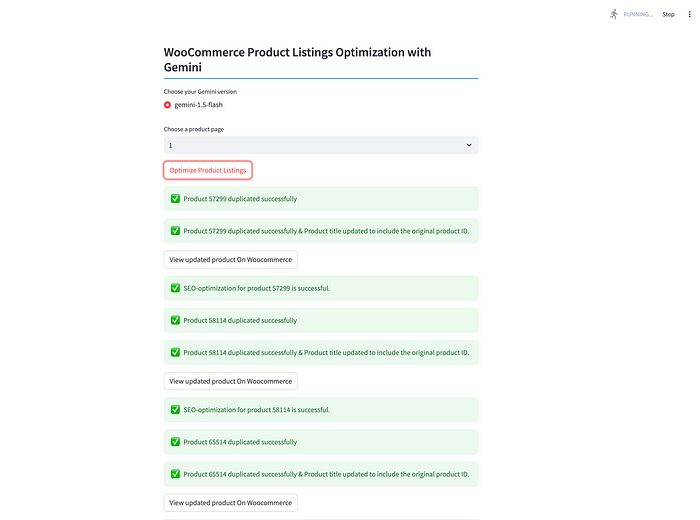View updated product 58114 on Woocommerce
700x520 pixels.
[231, 381]
